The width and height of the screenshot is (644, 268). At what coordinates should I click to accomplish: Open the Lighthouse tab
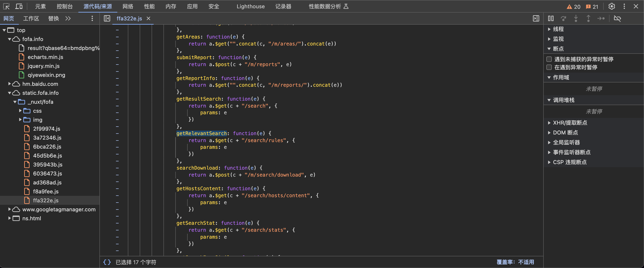[251, 6]
